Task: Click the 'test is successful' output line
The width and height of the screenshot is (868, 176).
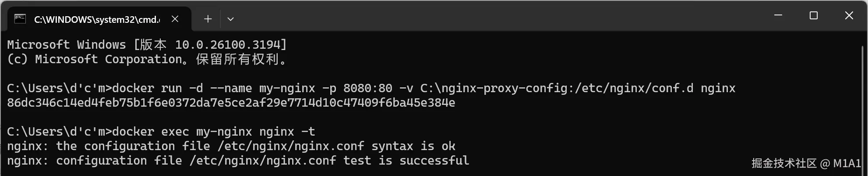Action: 238,161
